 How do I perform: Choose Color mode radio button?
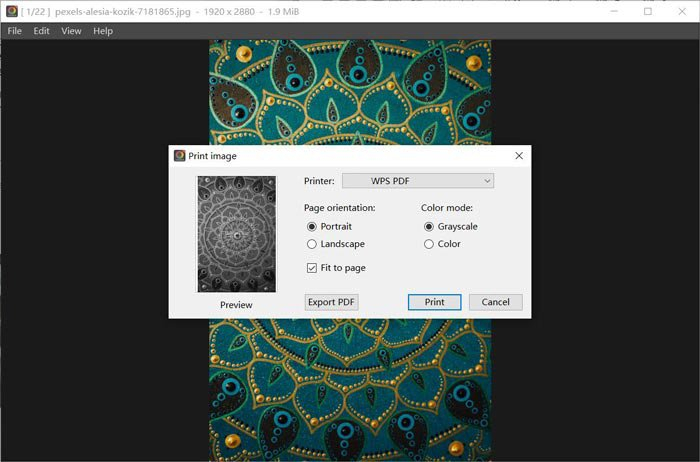click(429, 244)
